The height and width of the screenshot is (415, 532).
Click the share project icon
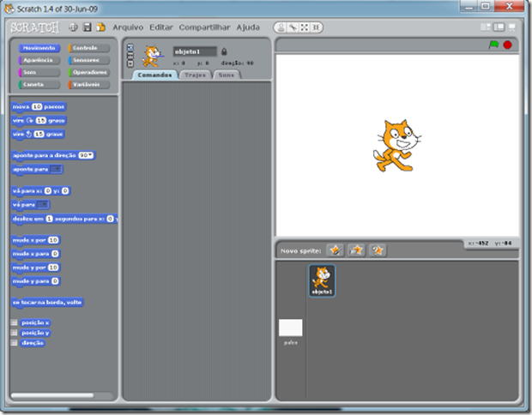click(x=100, y=27)
